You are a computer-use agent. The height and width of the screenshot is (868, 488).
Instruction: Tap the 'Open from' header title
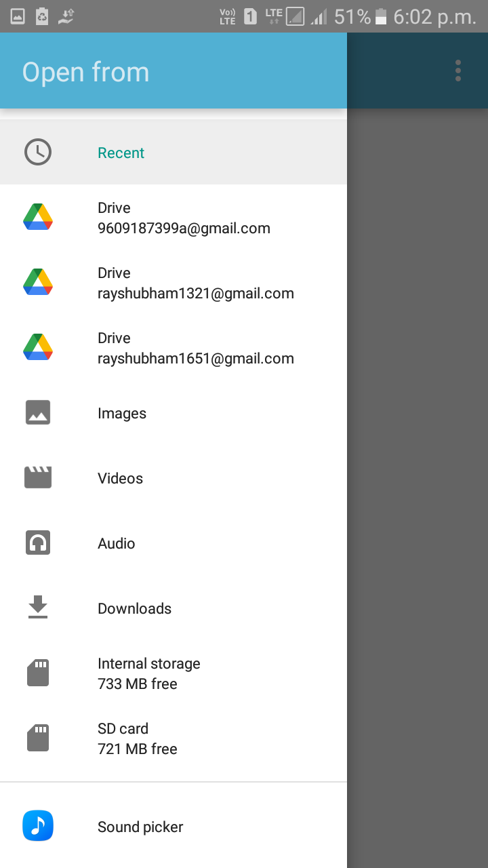click(x=85, y=72)
